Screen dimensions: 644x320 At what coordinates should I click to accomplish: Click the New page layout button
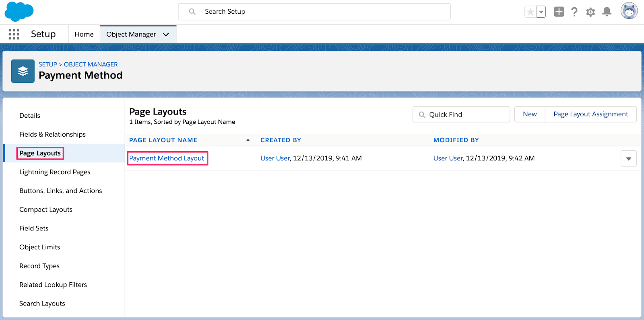pos(530,114)
